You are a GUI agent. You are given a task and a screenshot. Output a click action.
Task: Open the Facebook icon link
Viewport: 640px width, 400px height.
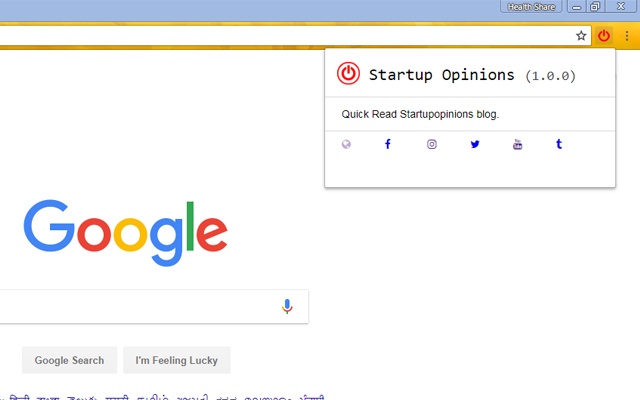point(388,144)
